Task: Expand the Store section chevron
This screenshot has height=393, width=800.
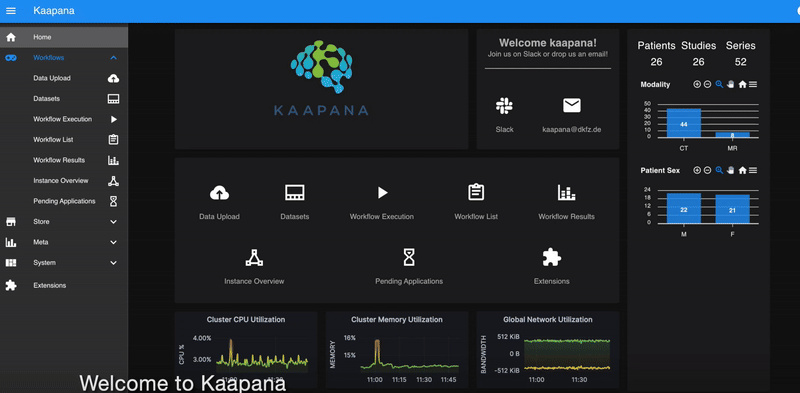Action: point(113,222)
